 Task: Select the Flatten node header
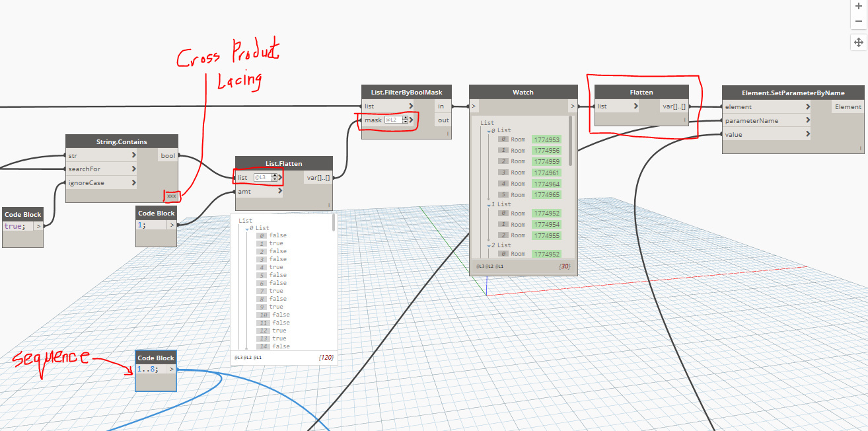click(641, 92)
